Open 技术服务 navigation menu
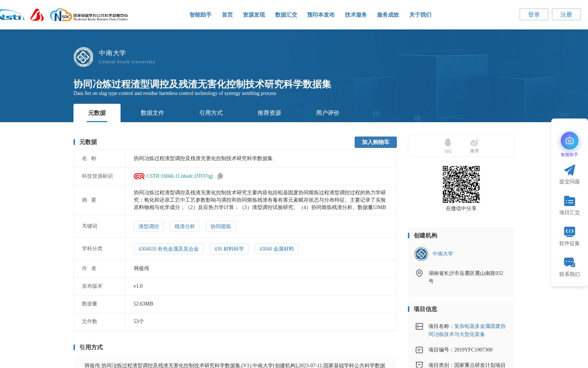Image resolution: width=588 pixels, height=368 pixels. pyautogui.click(x=356, y=15)
